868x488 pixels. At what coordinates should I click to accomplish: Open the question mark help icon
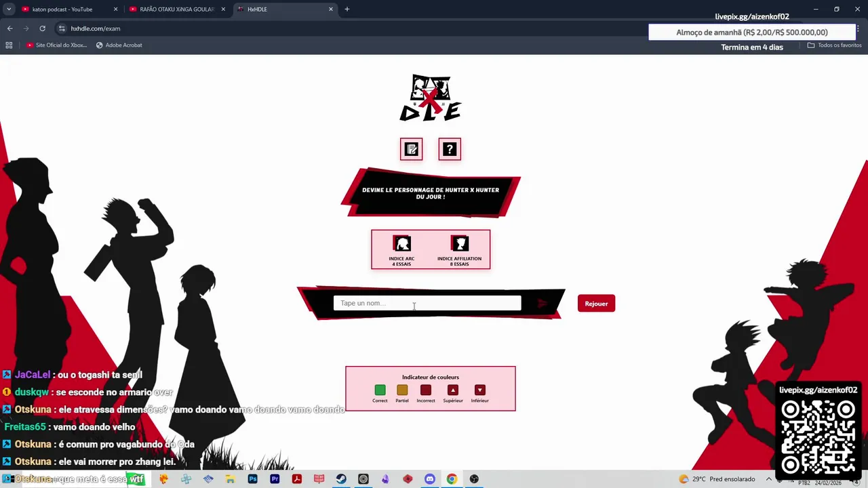450,149
